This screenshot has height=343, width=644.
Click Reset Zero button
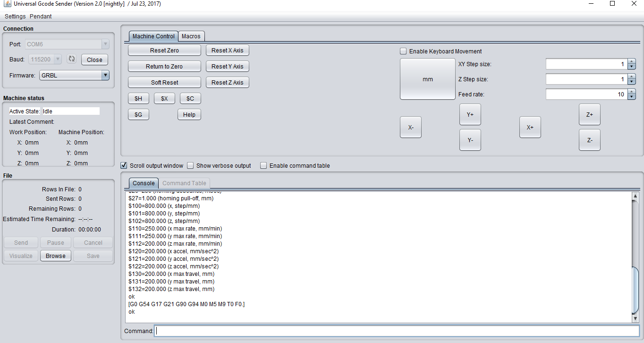coord(164,50)
